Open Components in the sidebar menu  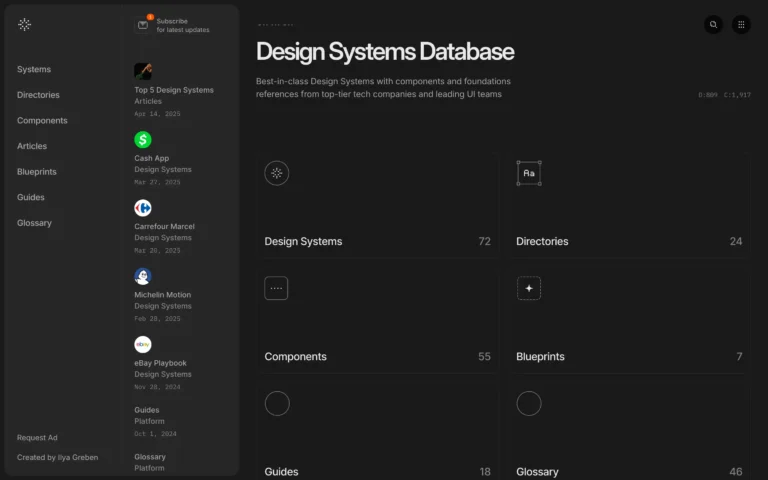click(42, 120)
